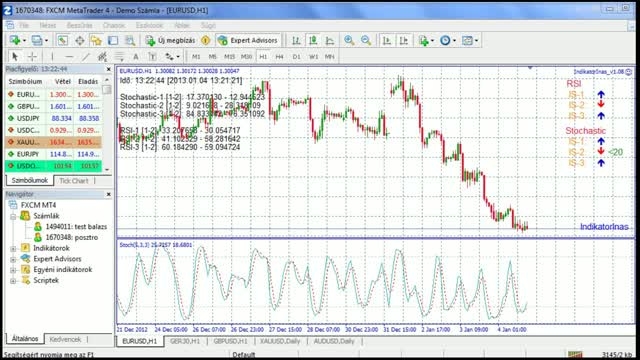Select the text label tool A
640x360 pixels.
(x=136, y=56)
